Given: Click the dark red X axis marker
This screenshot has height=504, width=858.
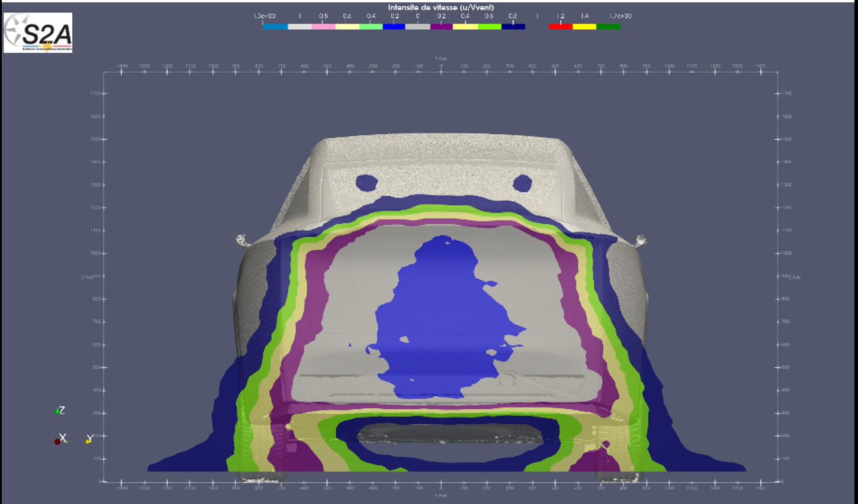Looking at the screenshot, I should [x=57, y=441].
